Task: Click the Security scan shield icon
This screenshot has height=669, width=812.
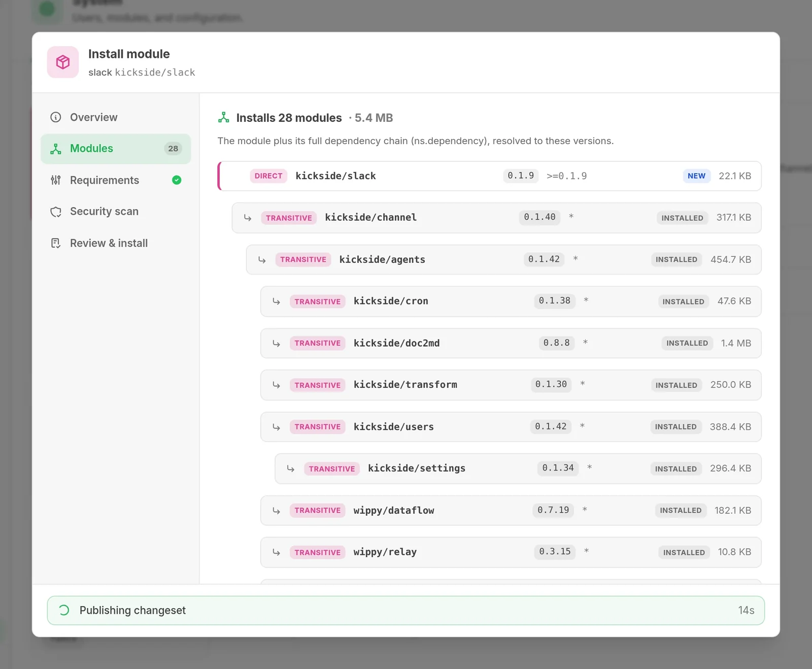Action: pos(56,212)
